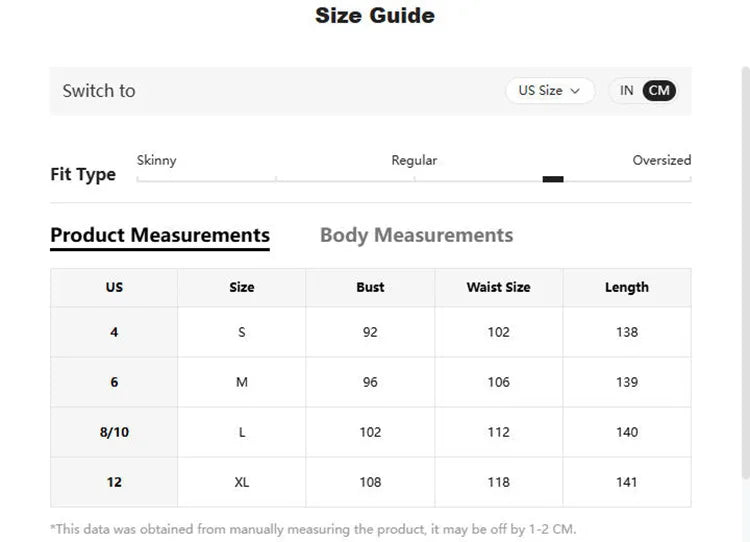The width and height of the screenshot is (750, 542).
Task: Switch units to IN
Action: tap(626, 90)
